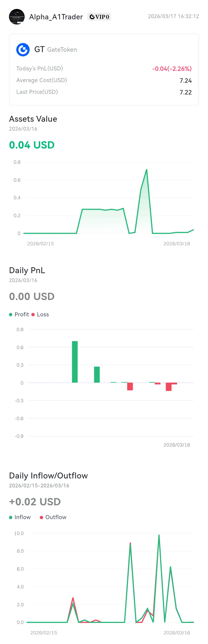Screen dimensions: 208x644
Task: Toggle the Profit legend series
Action: 19,314
